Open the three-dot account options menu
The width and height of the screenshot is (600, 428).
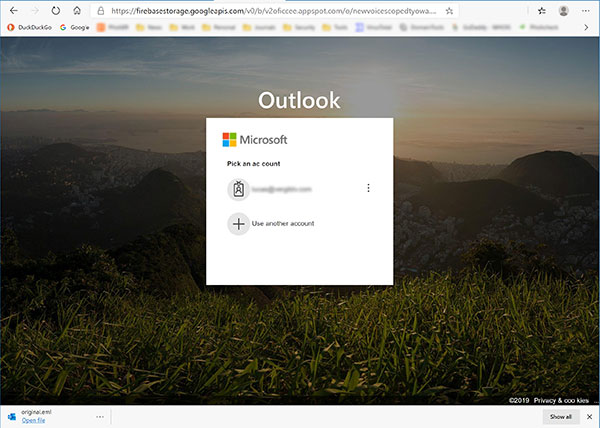point(368,188)
